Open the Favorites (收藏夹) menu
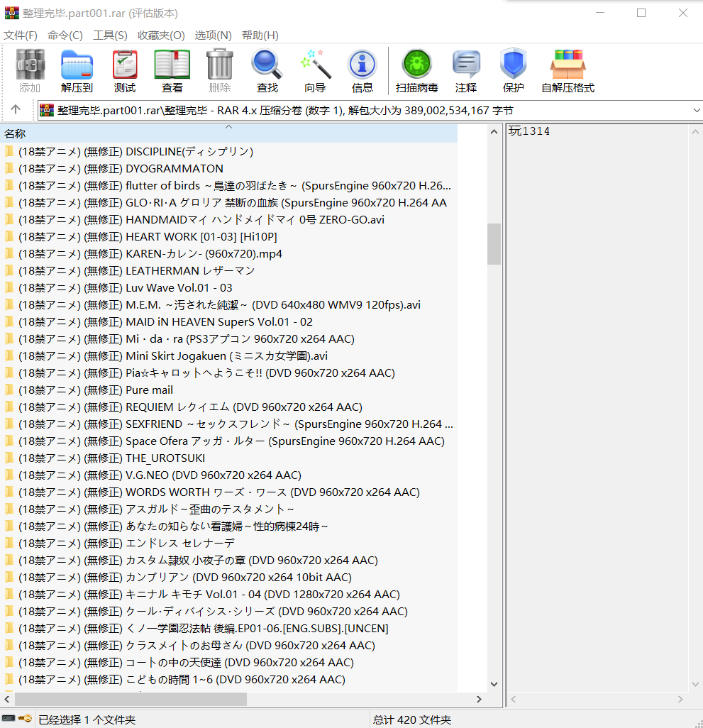Screen dimensions: 703x728 [161, 35]
